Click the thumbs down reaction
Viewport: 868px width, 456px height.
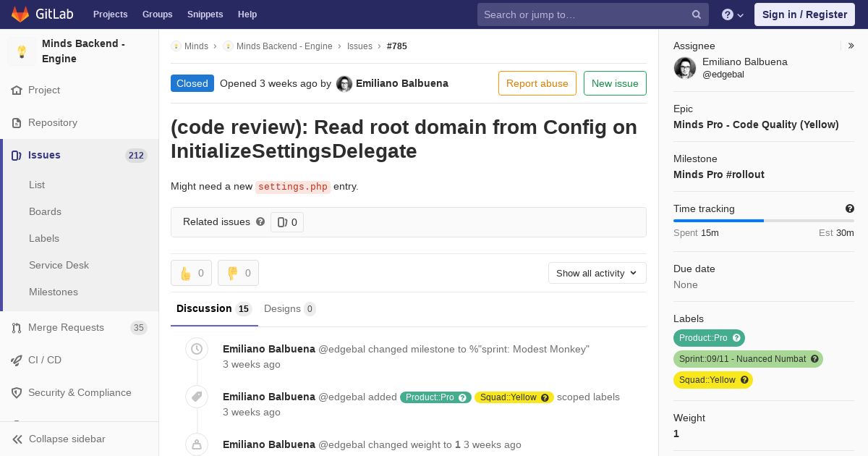pos(238,273)
